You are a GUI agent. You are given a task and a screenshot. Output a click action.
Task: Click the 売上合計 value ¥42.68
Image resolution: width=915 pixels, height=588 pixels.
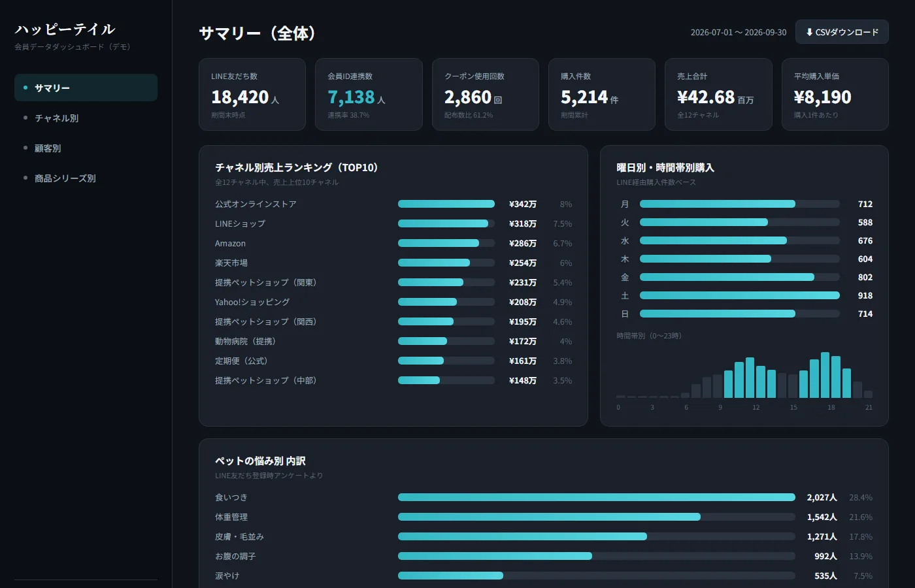[706, 97]
